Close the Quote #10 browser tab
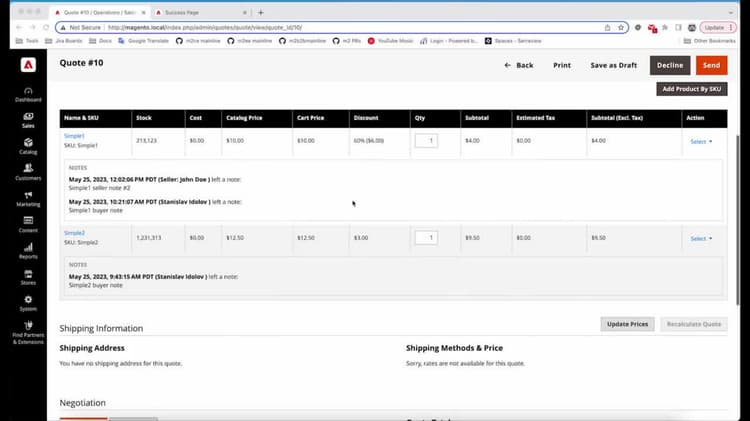This screenshot has height=421, width=750. (x=143, y=12)
